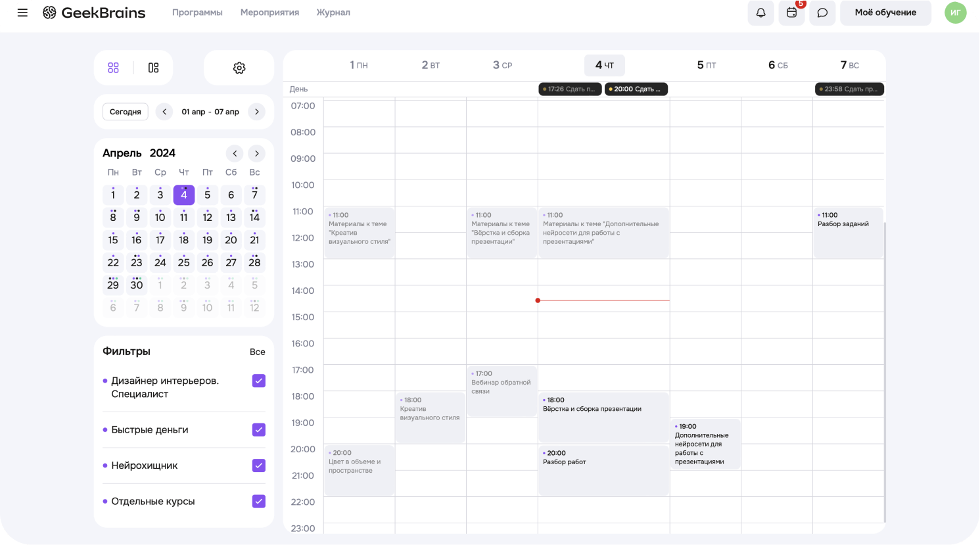Open the hamburger menu

coord(22,12)
